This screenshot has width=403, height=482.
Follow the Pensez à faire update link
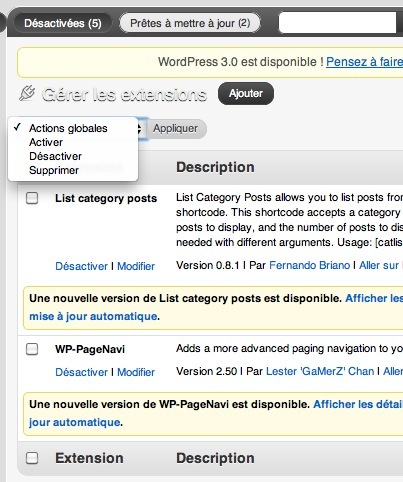[x=364, y=62]
